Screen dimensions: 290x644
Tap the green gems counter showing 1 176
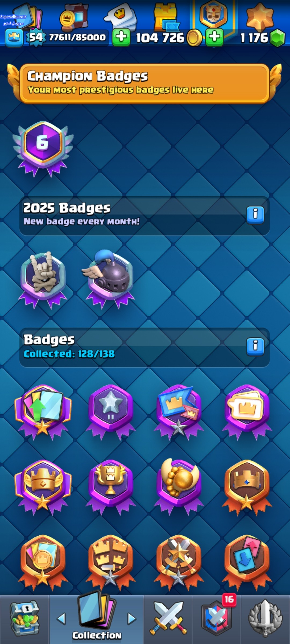click(263, 38)
